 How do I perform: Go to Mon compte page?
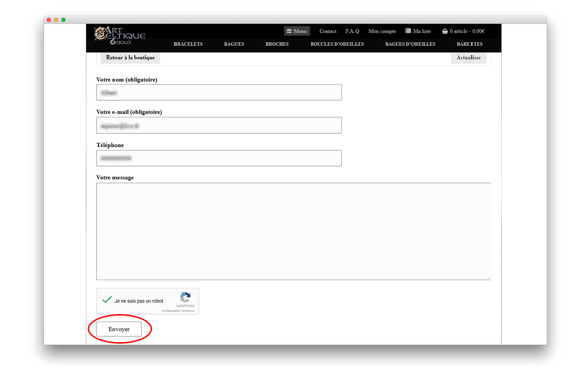pyautogui.click(x=382, y=31)
